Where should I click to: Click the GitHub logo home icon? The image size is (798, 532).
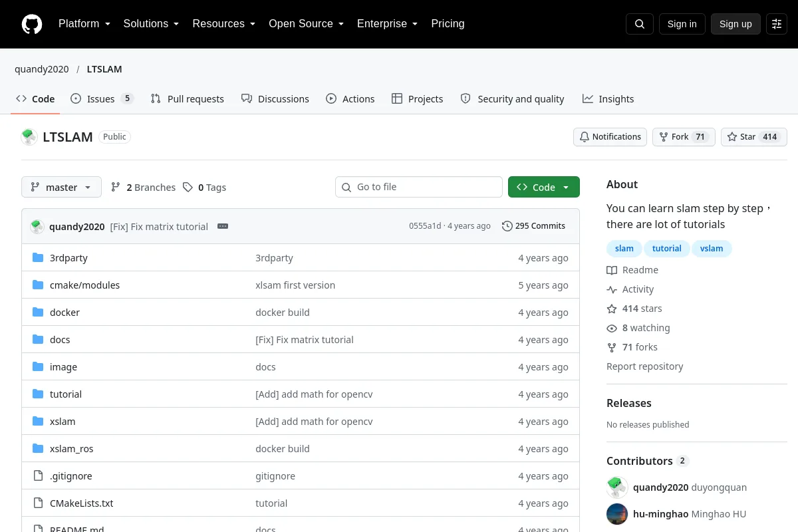[32, 24]
